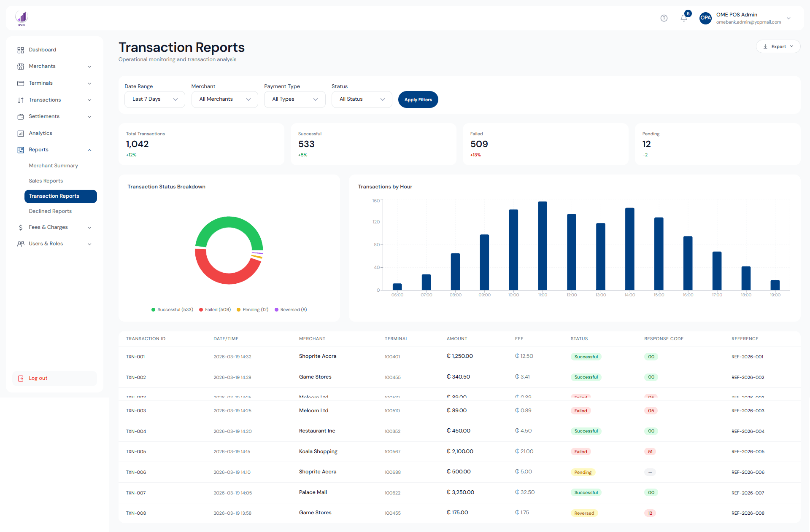The width and height of the screenshot is (810, 532).
Task: Click the green segment of donut chart
Action: [229, 223]
